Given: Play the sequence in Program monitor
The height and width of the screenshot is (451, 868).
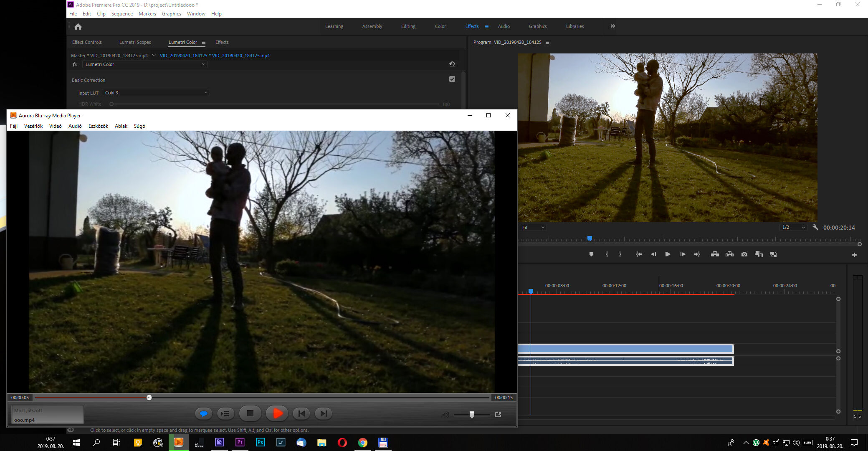Looking at the screenshot, I should (x=668, y=254).
